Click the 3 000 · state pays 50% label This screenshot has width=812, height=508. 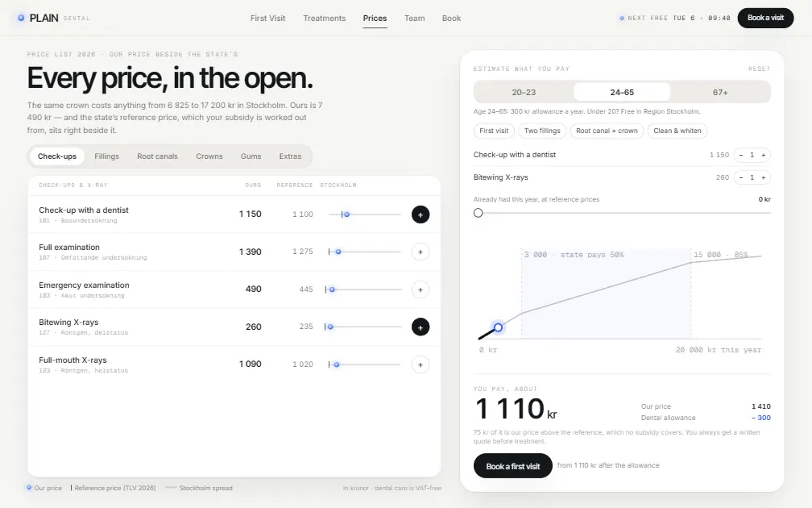click(x=574, y=255)
